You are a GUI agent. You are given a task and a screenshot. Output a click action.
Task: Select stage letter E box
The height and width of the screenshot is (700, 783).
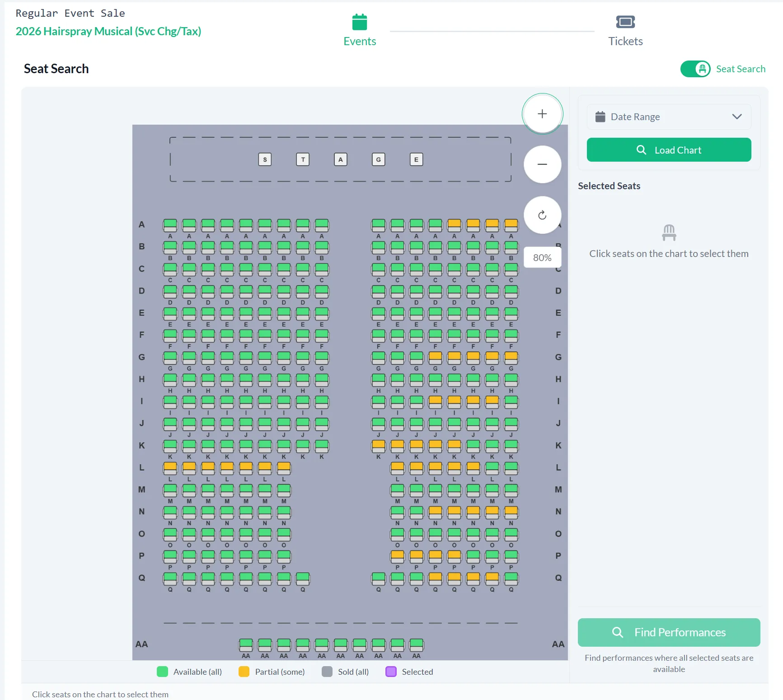click(416, 159)
